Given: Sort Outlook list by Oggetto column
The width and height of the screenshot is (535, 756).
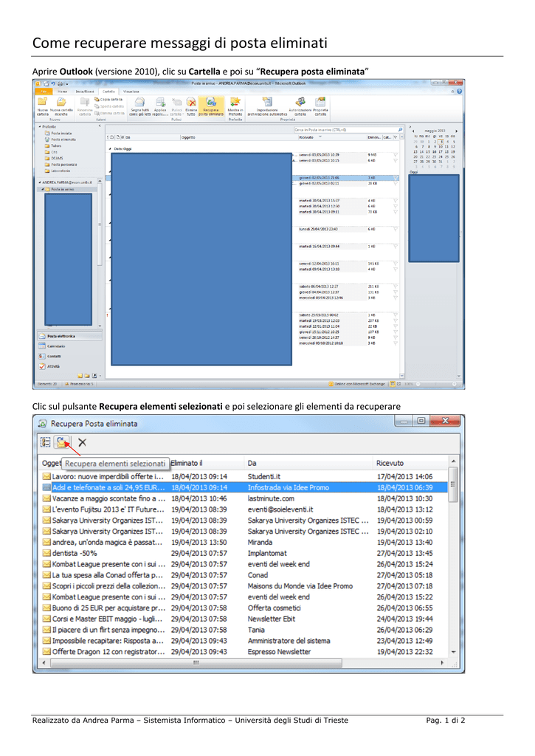Looking at the screenshot, I should 239,137.
